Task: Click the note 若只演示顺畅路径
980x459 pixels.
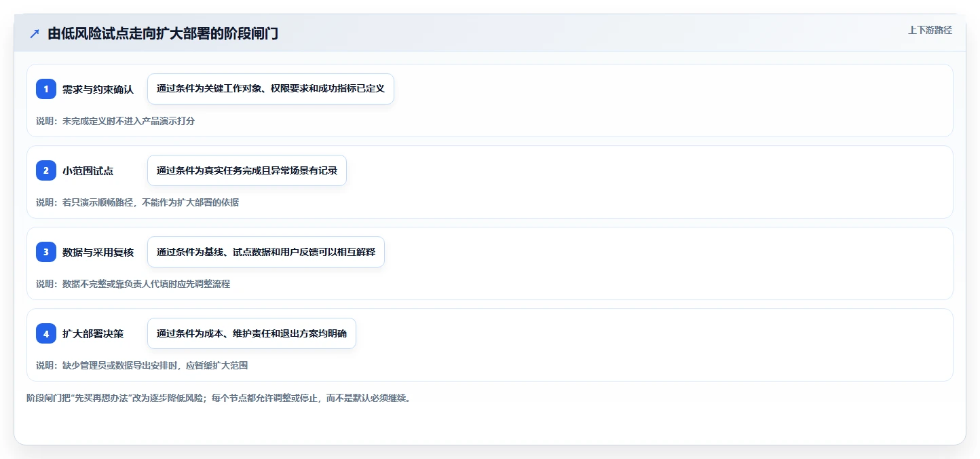Action: point(137,202)
